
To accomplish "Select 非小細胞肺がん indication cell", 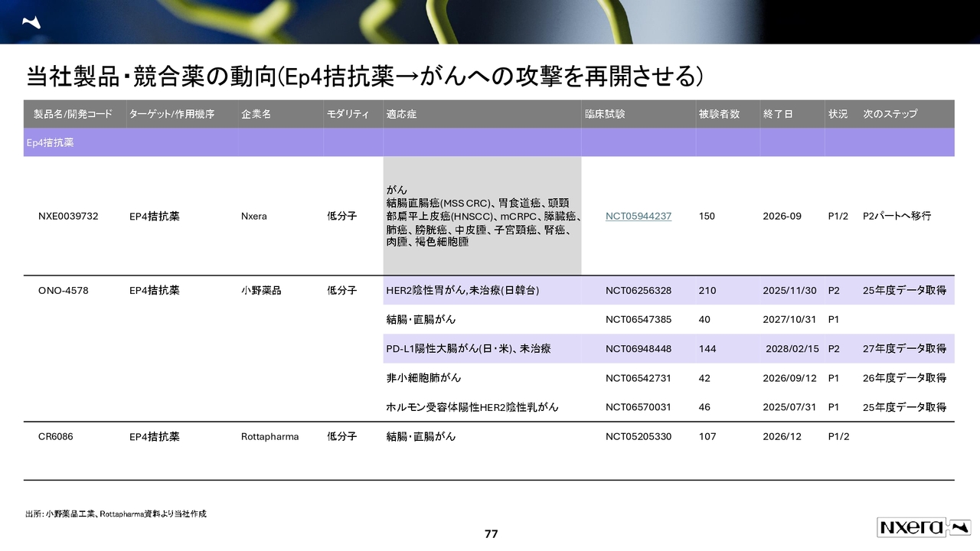I will point(423,377).
